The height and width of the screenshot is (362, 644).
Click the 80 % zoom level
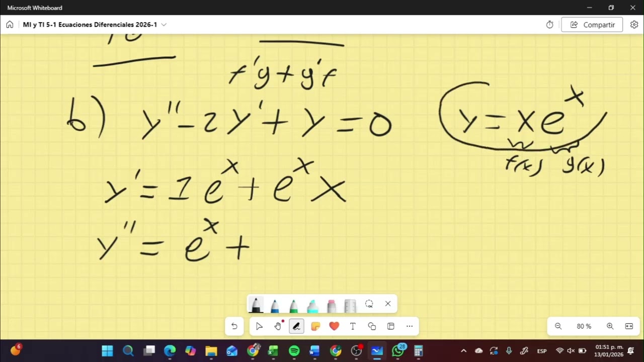[584, 326]
